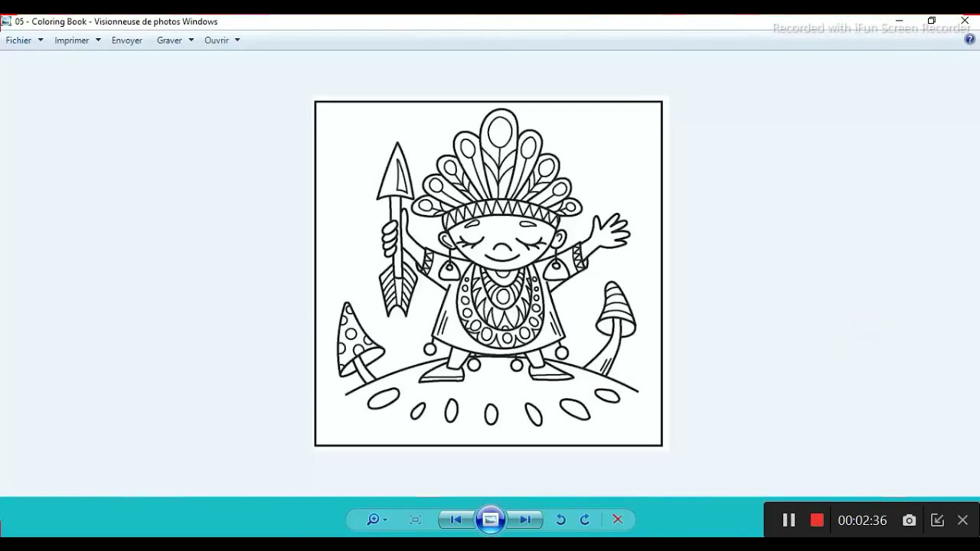Image resolution: width=980 pixels, height=551 pixels.
Task: Rotate the image clockwise
Action: click(x=585, y=520)
